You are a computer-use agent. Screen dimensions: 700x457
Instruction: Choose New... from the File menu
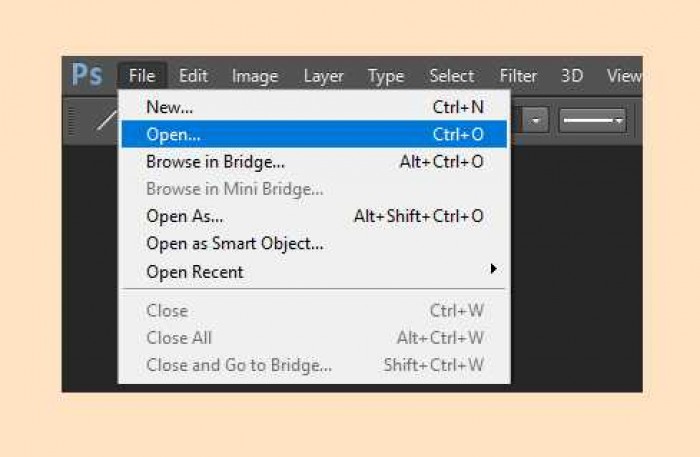point(314,107)
